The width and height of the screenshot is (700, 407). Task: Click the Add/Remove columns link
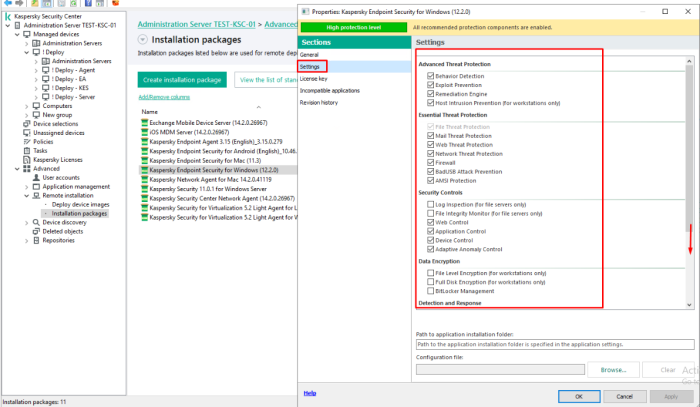[x=164, y=97]
